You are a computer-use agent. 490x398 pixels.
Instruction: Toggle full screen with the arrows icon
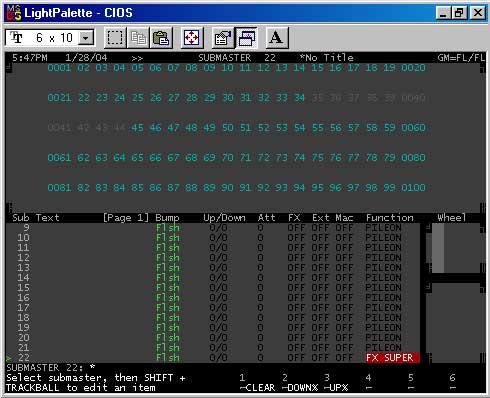192,38
